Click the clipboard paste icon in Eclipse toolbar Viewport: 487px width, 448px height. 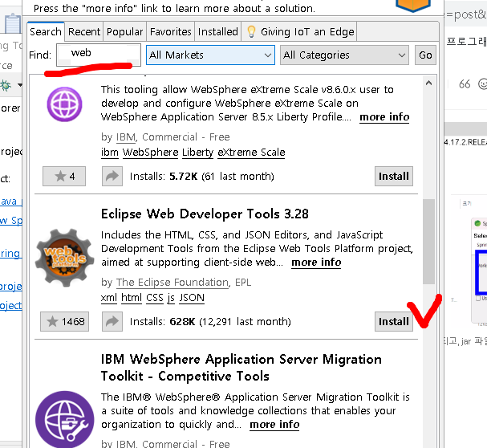[x=13, y=23]
